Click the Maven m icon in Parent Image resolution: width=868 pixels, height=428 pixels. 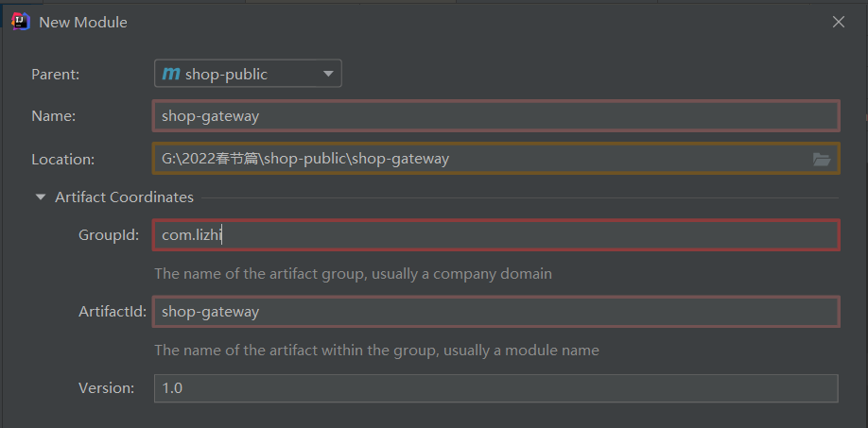170,74
